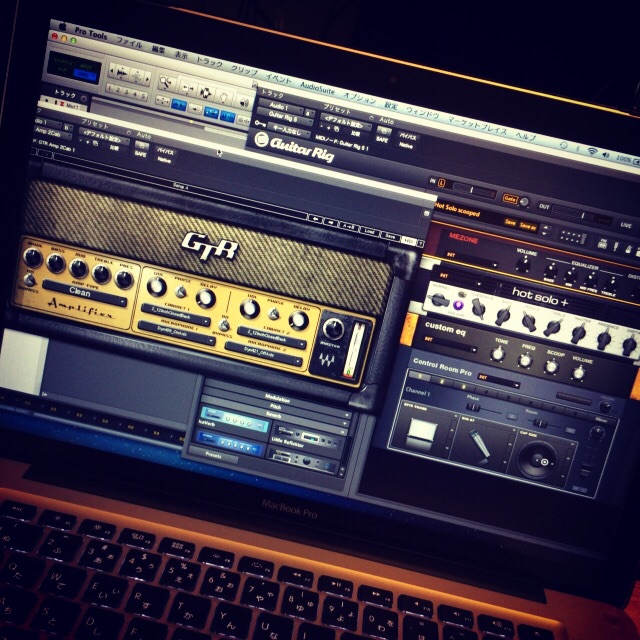The image size is (640, 640).
Task: Toggle the Gate button in Guitar Rig
Action: (x=510, y=198)
